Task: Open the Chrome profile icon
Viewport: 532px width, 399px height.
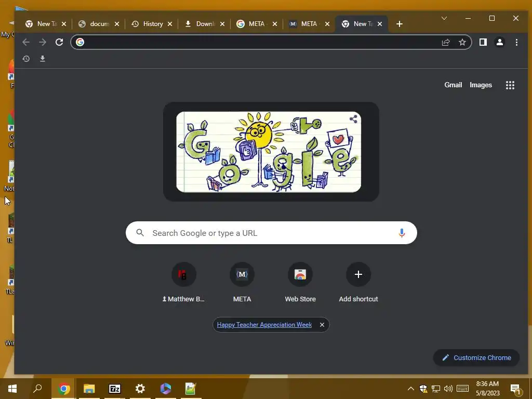Action: tap(500, 42)
